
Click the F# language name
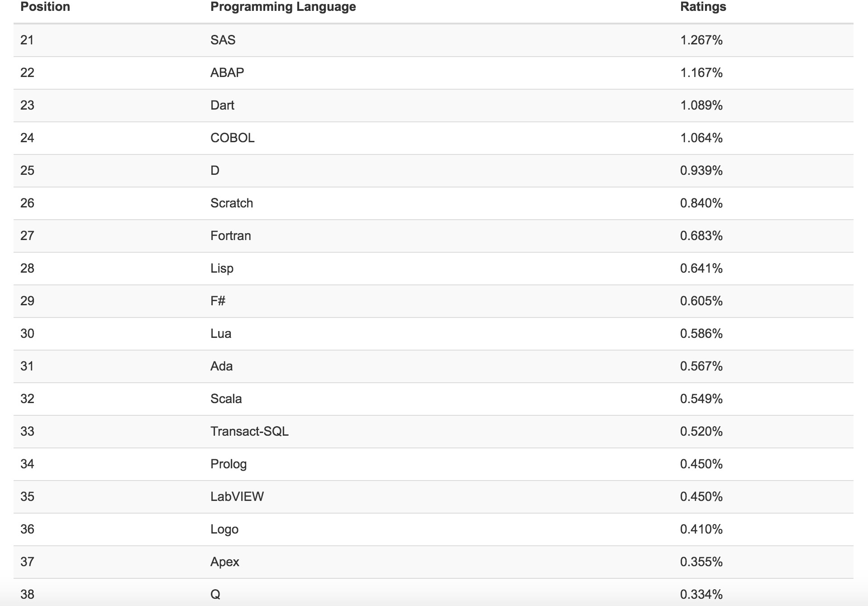(218, 301)
